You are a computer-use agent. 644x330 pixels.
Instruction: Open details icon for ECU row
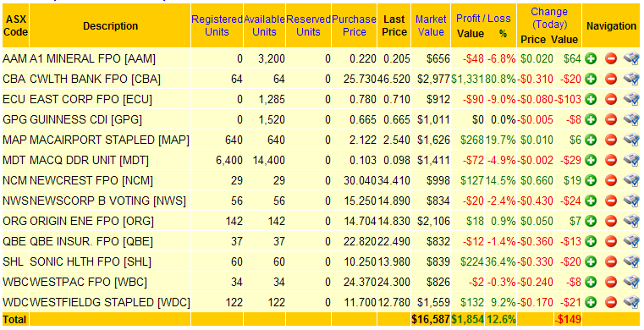click(x=631, y=99)
